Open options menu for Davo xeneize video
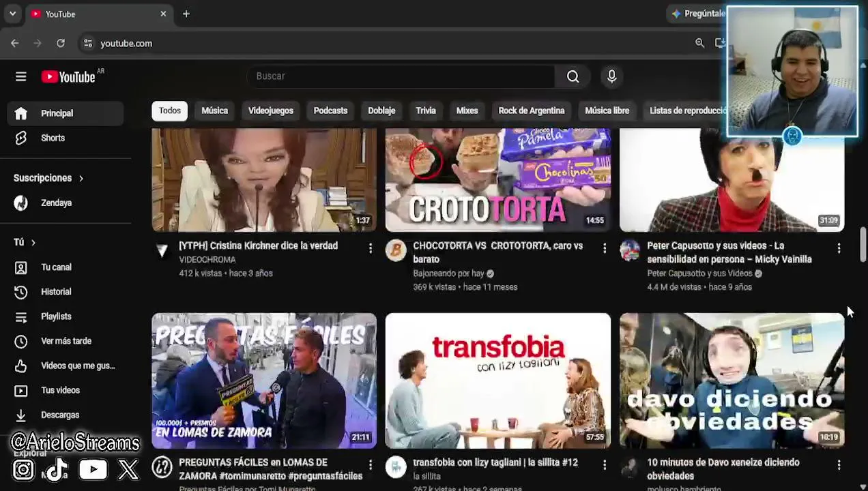 [839, 465]
